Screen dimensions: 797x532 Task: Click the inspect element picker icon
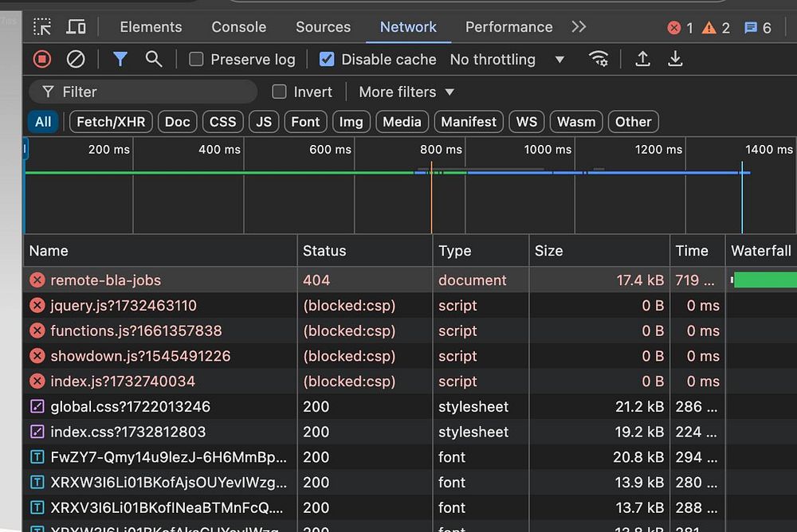[42, 27]
